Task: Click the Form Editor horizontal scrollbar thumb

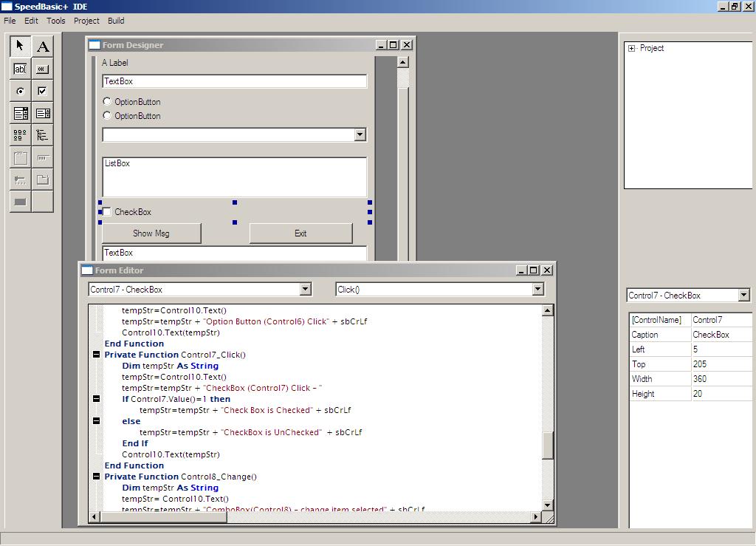Action: [163, 517]
